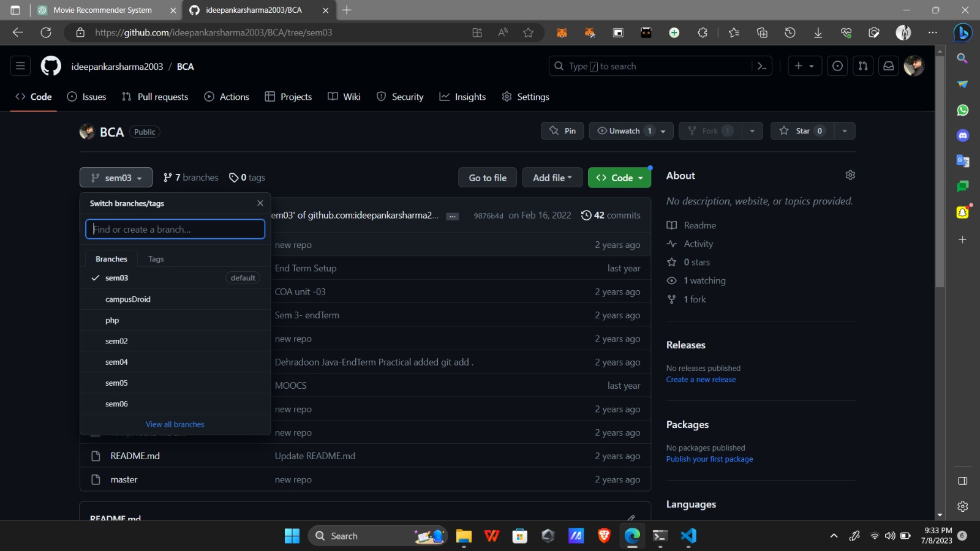Expand the green Code dropdown

click(x=619, y=178)
